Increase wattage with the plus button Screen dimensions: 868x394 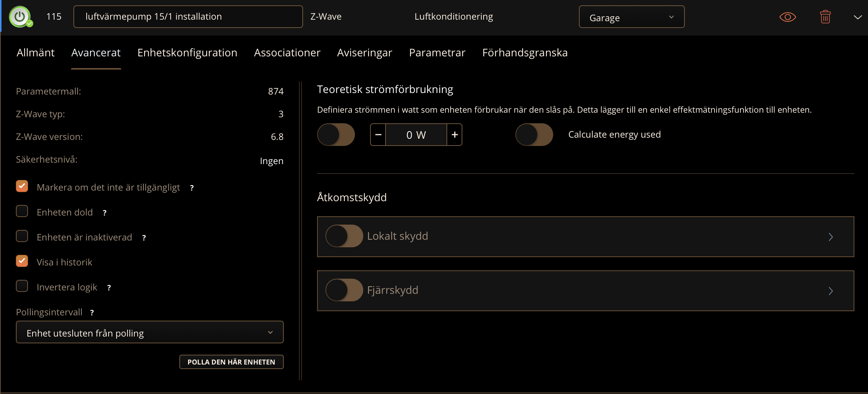click(x=454, y=135)
